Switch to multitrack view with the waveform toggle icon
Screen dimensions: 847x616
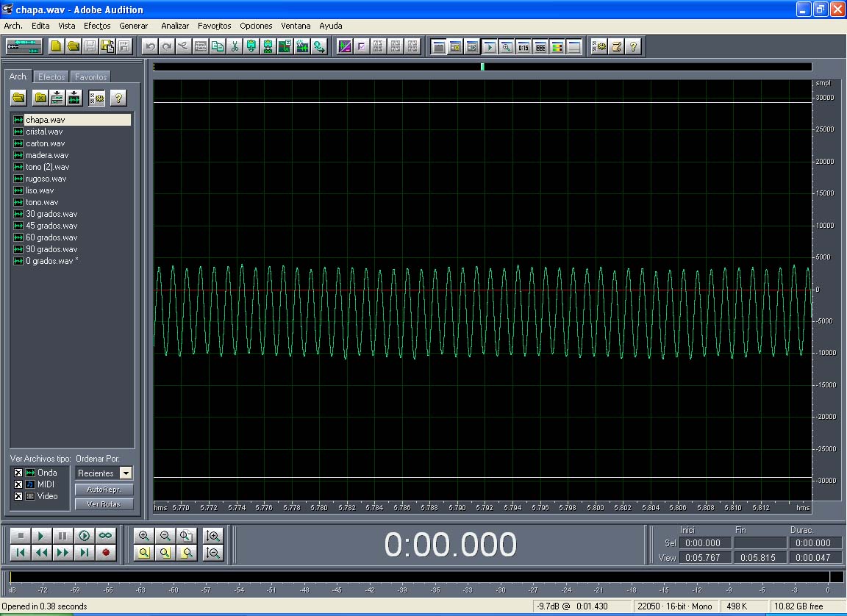(24, 46)
